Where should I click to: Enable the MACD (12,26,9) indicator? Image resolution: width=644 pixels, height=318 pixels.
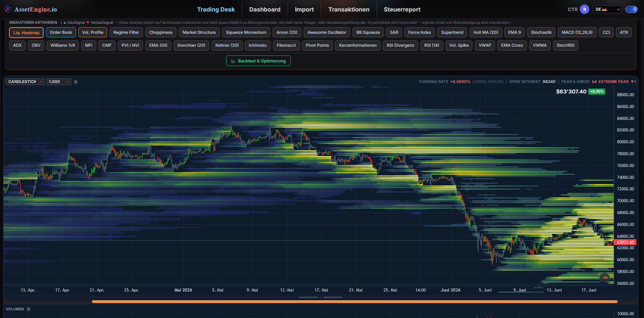coord(577,32)
